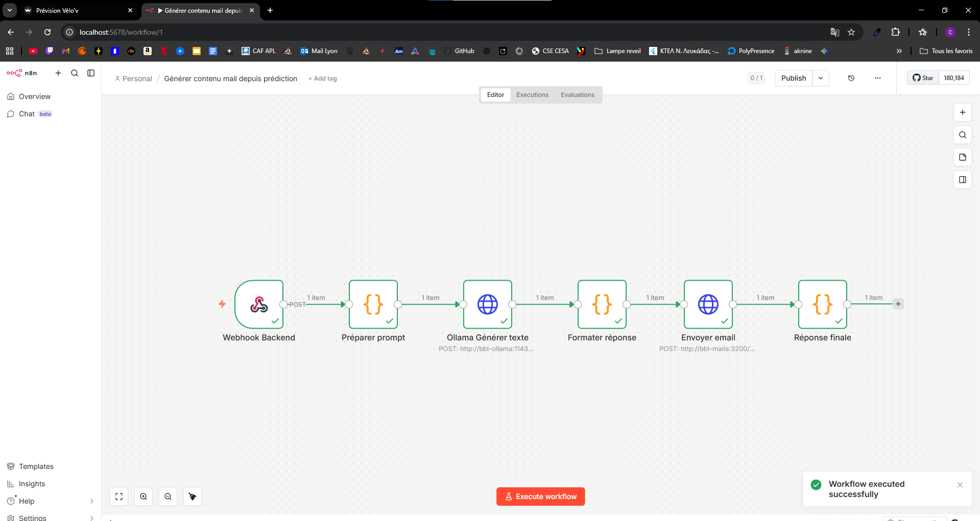
Task: Select the Ollama Générer texte node
Action: tap(487, 304)
